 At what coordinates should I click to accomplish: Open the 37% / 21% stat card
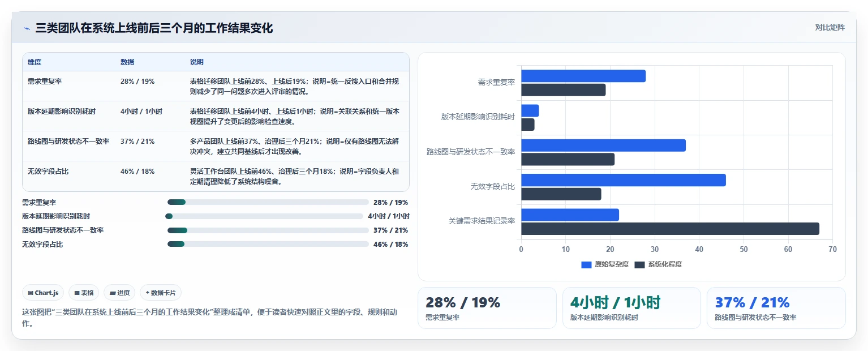[x=776, y=308]
